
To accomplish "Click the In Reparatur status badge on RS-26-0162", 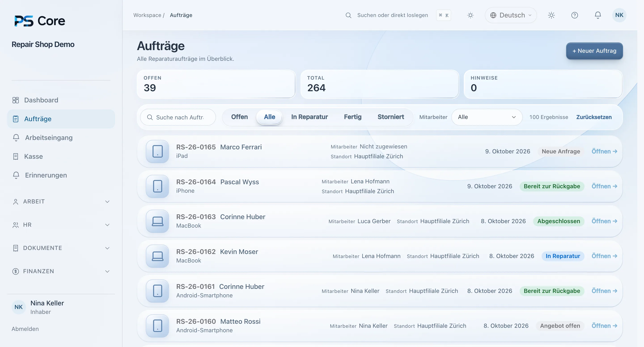I will click(x=563, y=256).
